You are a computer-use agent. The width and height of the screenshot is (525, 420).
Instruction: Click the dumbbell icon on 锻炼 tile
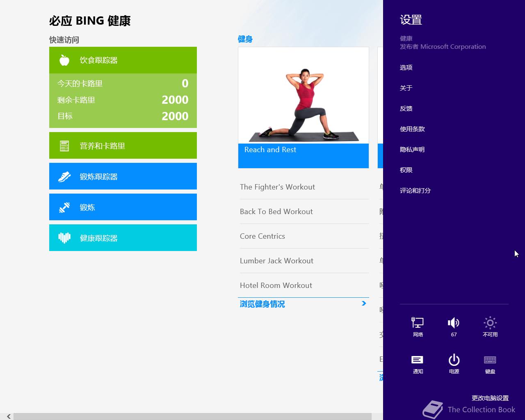pyautogui.click(x=64, y=208)
